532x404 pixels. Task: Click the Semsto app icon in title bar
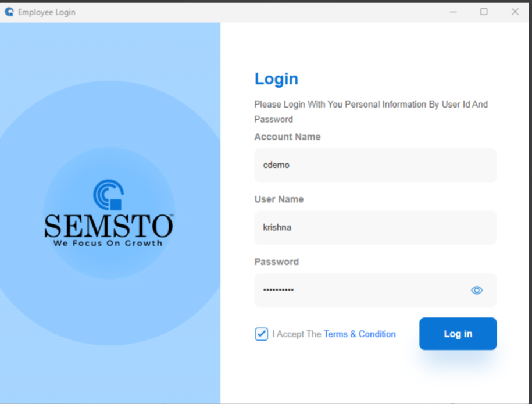pyautogui.click(x=9, y=12)
